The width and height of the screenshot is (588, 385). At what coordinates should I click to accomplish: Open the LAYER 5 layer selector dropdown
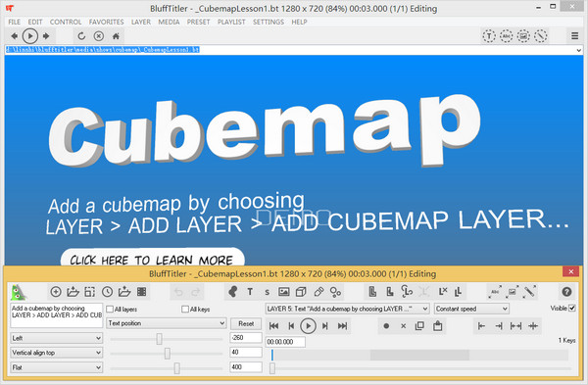click(347, 309)
